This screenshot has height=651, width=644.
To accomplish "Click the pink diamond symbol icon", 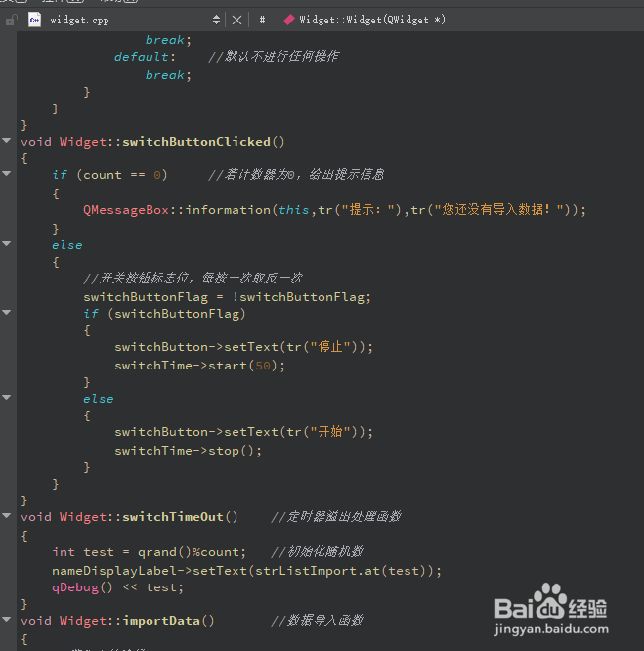I will pyautogui.click(x=289, y=20).
